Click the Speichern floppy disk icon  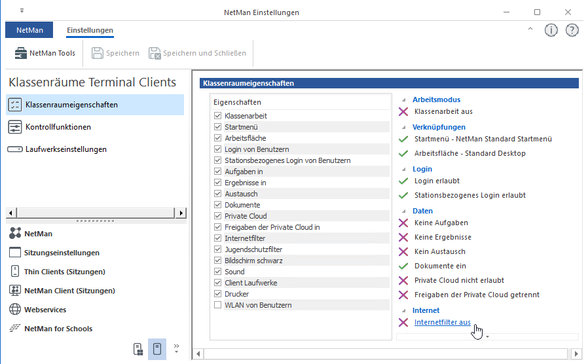coord(97,53)
